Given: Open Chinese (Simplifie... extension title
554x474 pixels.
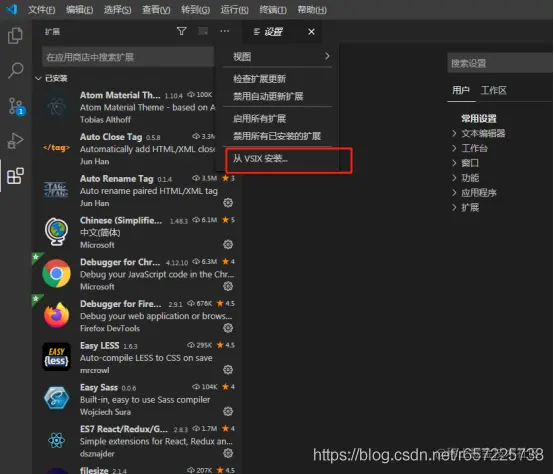Looking at the screenshot, I should (x=121, y=220).
